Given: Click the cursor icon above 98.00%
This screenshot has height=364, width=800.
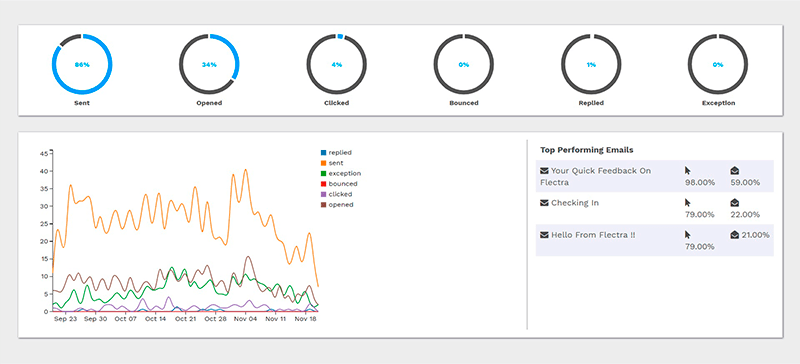Looking at the screenshot, I should point(688,171).
